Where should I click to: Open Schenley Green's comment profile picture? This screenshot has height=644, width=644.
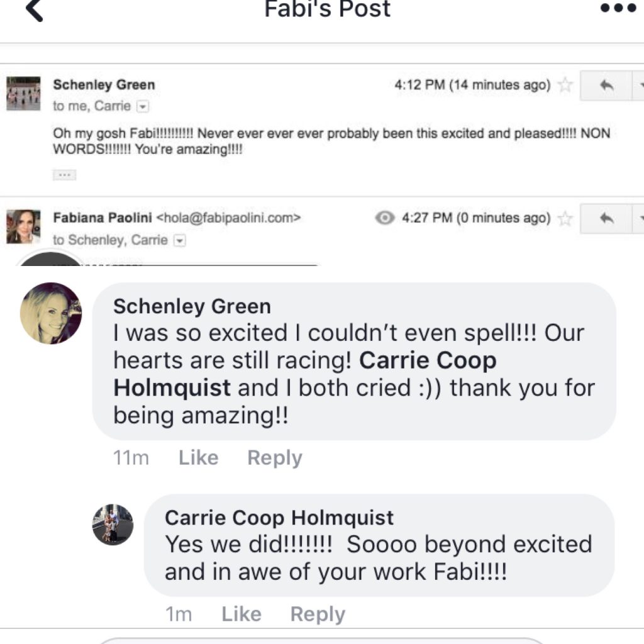pos(51,313)
